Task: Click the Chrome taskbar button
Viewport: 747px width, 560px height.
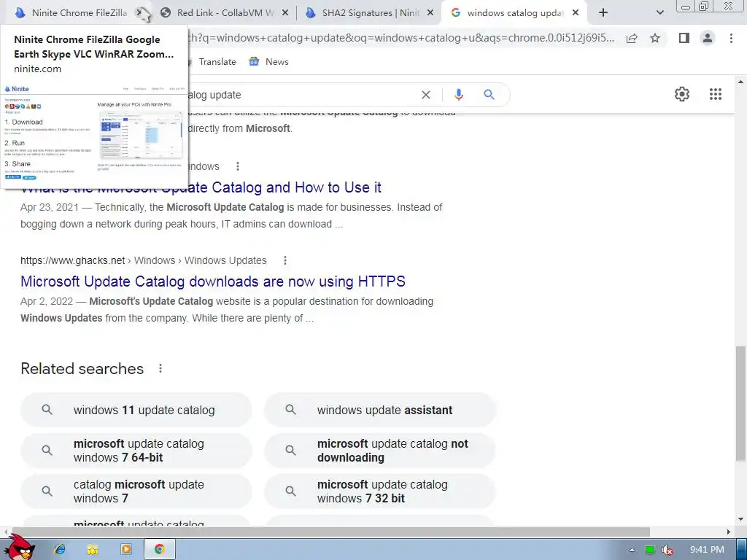Action: pos(160,550)
